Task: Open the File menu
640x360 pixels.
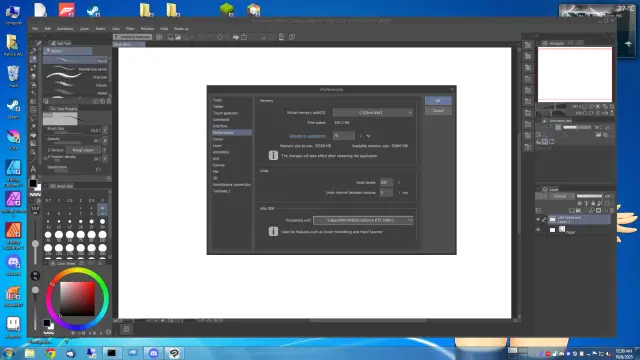Action: coord(35,29)
